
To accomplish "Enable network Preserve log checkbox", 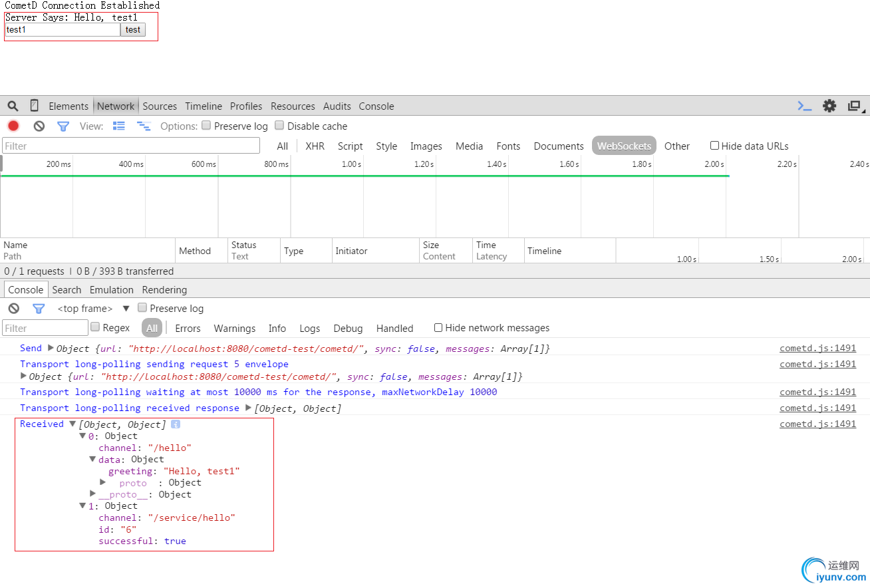I will pyautogui.click(x=206, y=125).
